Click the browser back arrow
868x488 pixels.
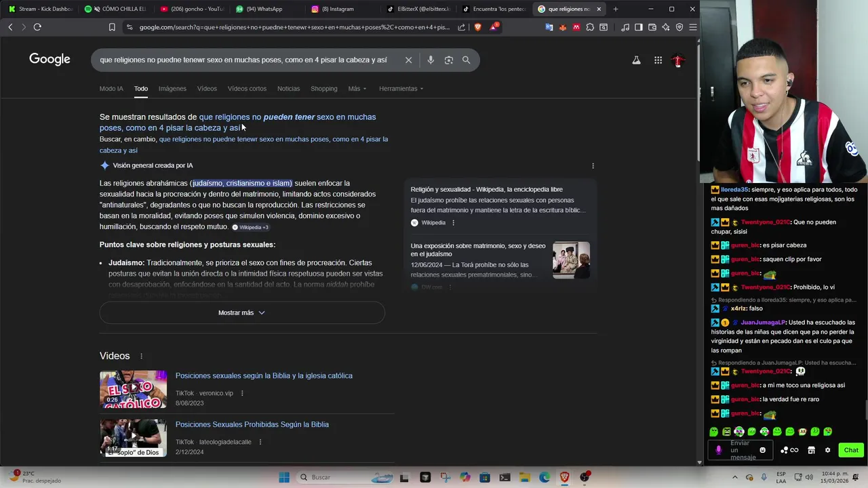(10, 27)
